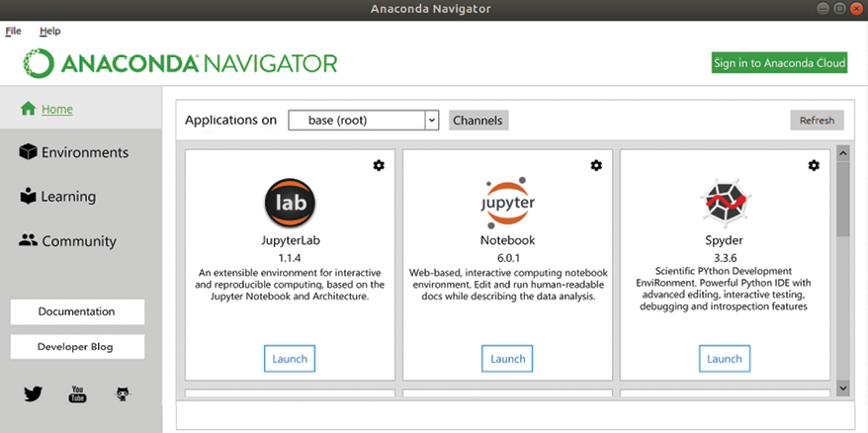Open the GitHub link icon
This screenshot has height=433, width=868.
click(123, 394)
